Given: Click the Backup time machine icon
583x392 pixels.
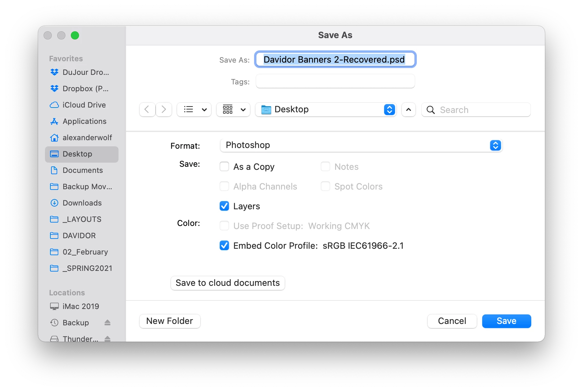Looking at the screenshot, I should [54, 323].
